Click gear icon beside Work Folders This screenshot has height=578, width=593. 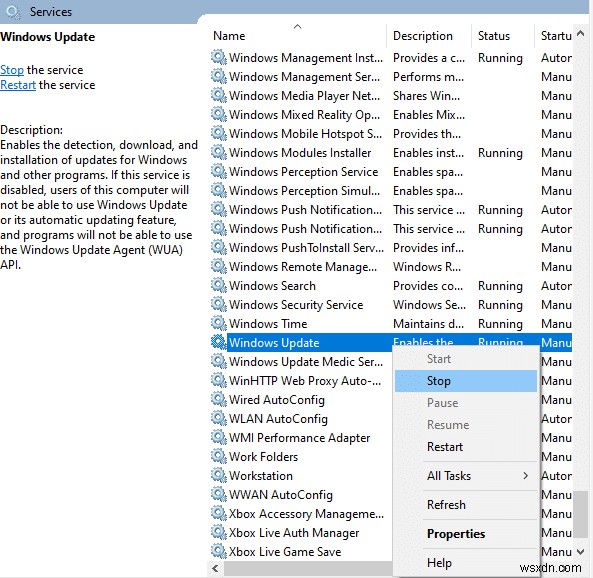tap(219, 457)
